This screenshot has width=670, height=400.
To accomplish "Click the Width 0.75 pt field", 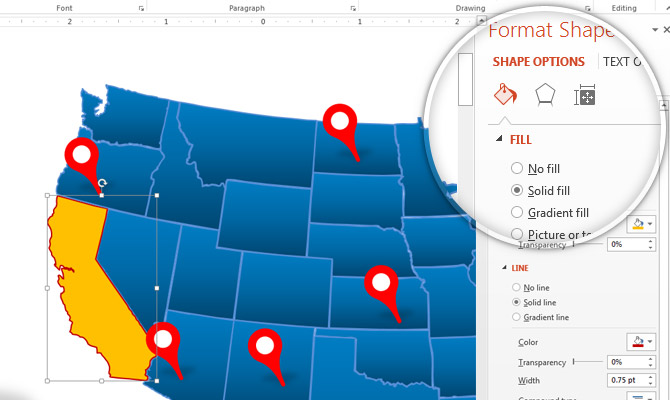I will 627,380.
